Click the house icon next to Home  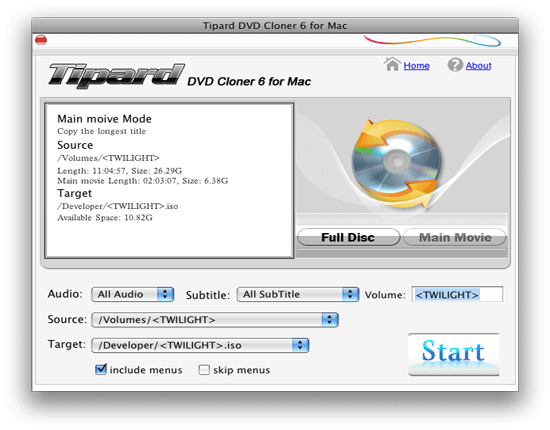[x=392, y=65]
